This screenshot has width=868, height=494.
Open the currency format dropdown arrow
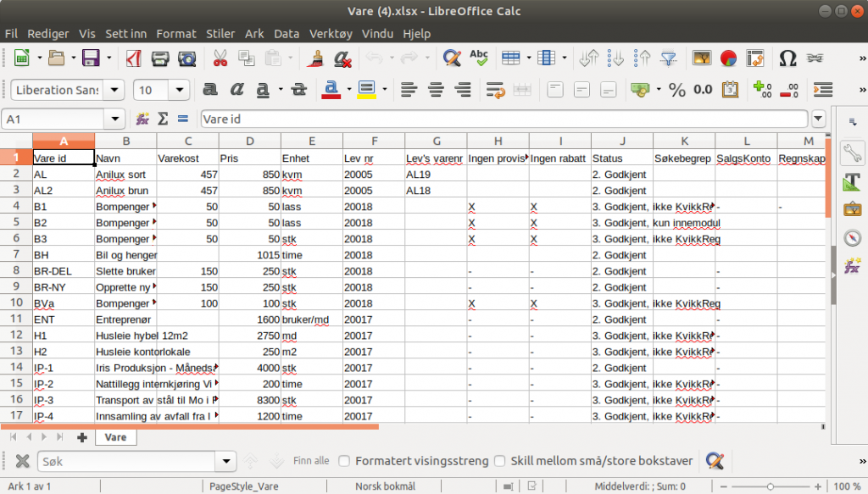tap(658, 90)
